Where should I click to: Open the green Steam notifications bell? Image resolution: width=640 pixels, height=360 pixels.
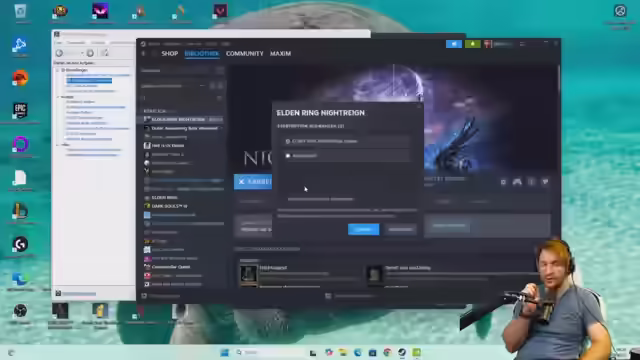(x=472, y=44)
